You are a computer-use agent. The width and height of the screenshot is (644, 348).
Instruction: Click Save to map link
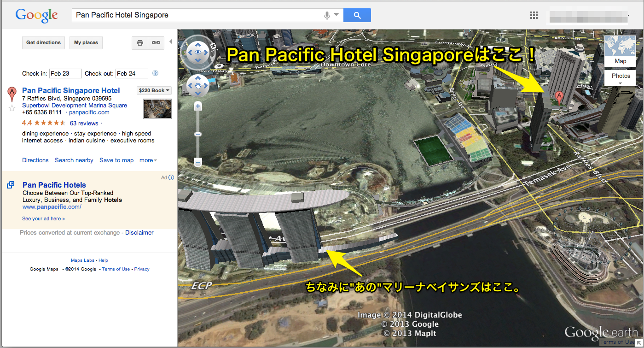point(116,160)
